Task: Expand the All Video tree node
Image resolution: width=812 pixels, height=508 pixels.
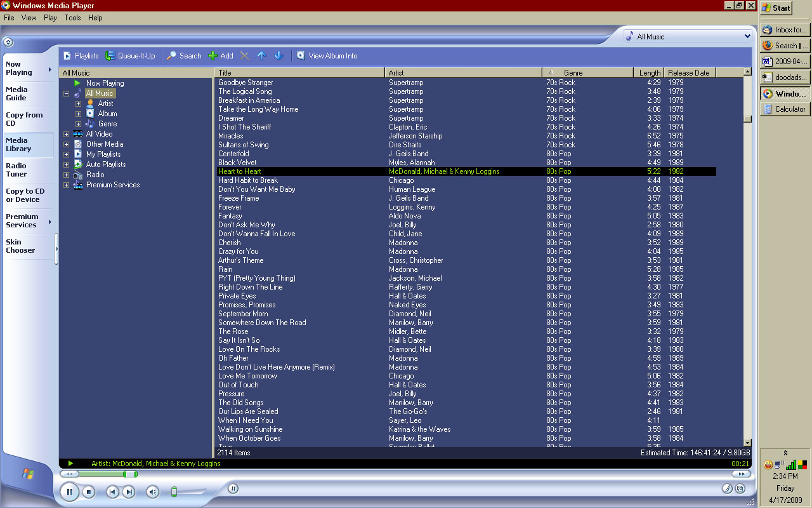Action: [x=66, y=134]
